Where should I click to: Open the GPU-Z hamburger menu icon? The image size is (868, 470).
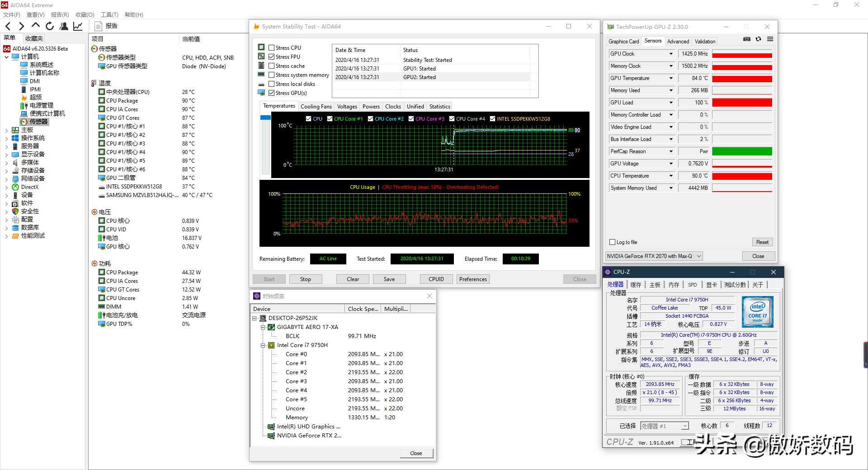[770, 39]
